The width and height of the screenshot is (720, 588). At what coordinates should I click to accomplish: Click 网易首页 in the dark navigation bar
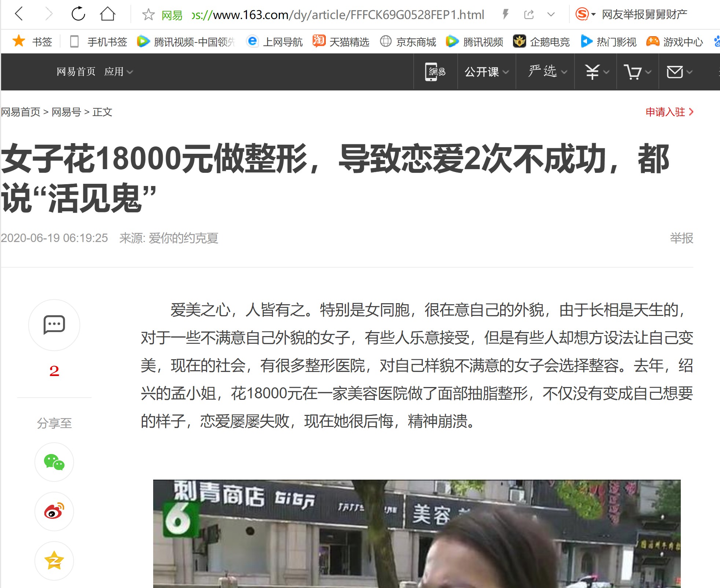[76, 71]
